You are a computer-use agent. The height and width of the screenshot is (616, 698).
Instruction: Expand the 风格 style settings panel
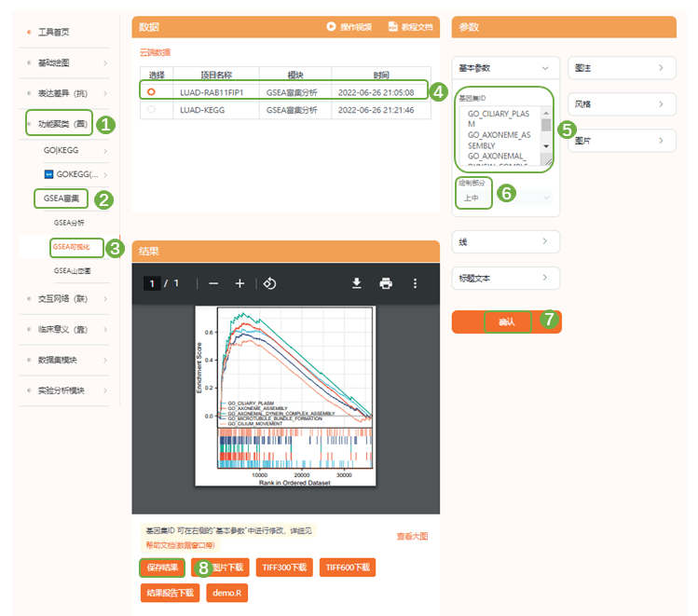pyautogui.click(x=622, y=104)
